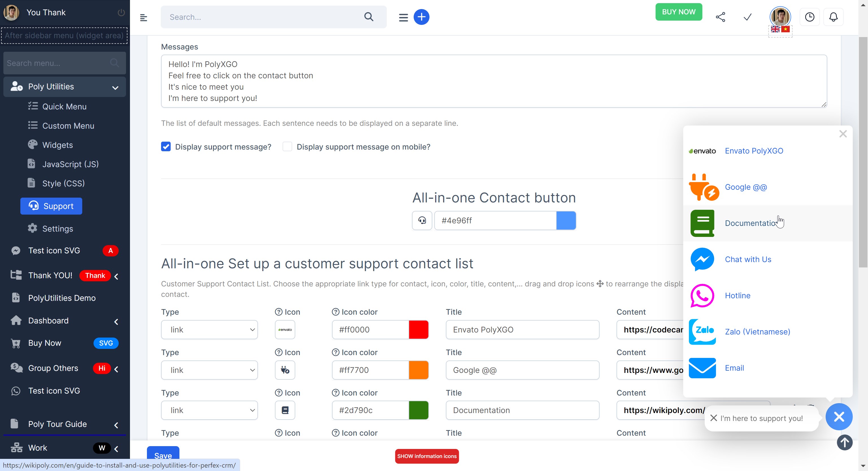
Task: Enable Display support message on mobile
Action: click(287, 146)
